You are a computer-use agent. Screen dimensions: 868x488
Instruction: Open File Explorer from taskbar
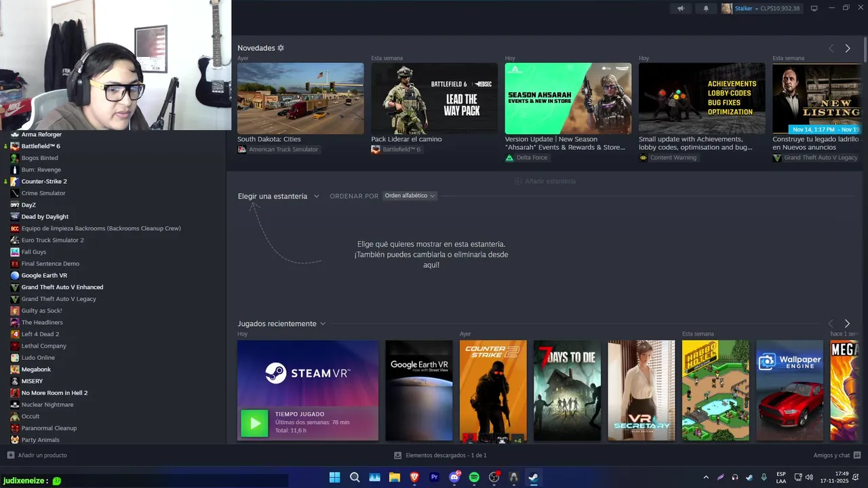coord(395,477)
